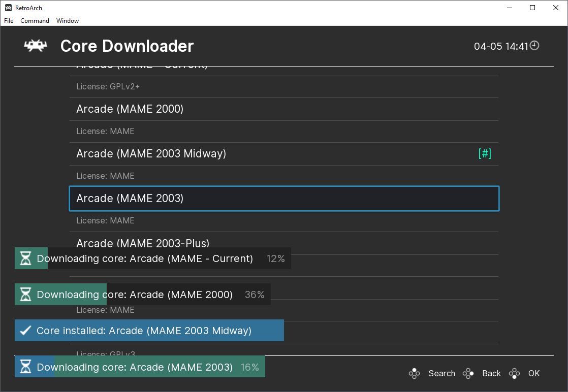The width and height of the screenshot is (568, 392).
Task: Click the MAME 2003 download progress bar
Action: (x=140, y=367)
